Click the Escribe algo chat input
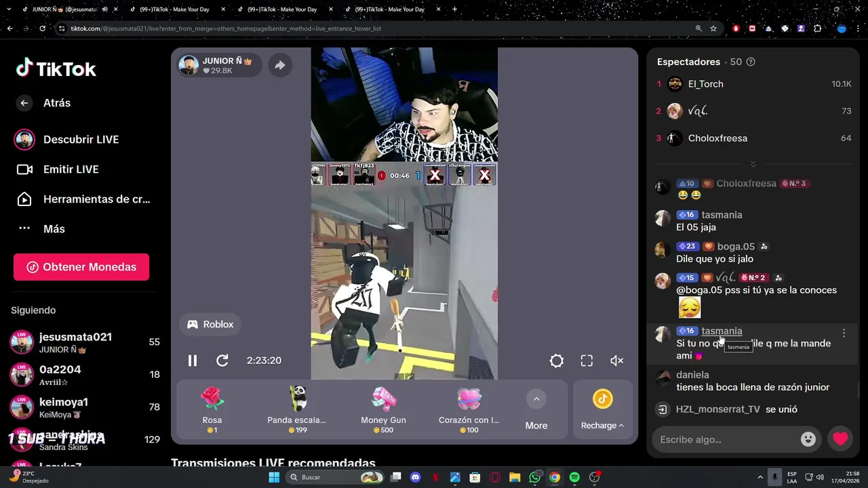Viewport: 868px width, 488px height. [728, 439]
